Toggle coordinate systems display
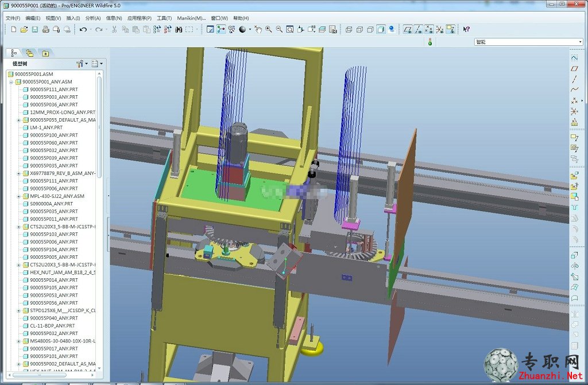588x385 pixels. click(440, 29)
